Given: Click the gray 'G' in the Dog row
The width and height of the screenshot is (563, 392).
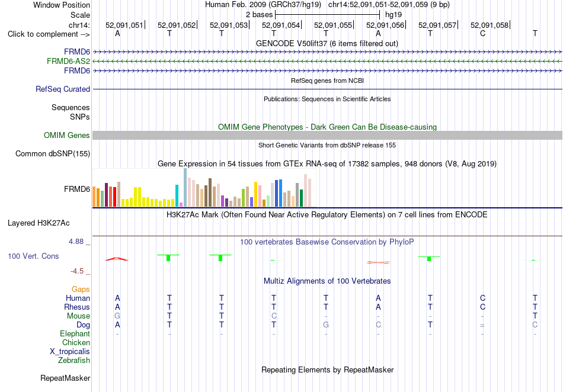Looking at the screenshot, I should tap(326, 325).
